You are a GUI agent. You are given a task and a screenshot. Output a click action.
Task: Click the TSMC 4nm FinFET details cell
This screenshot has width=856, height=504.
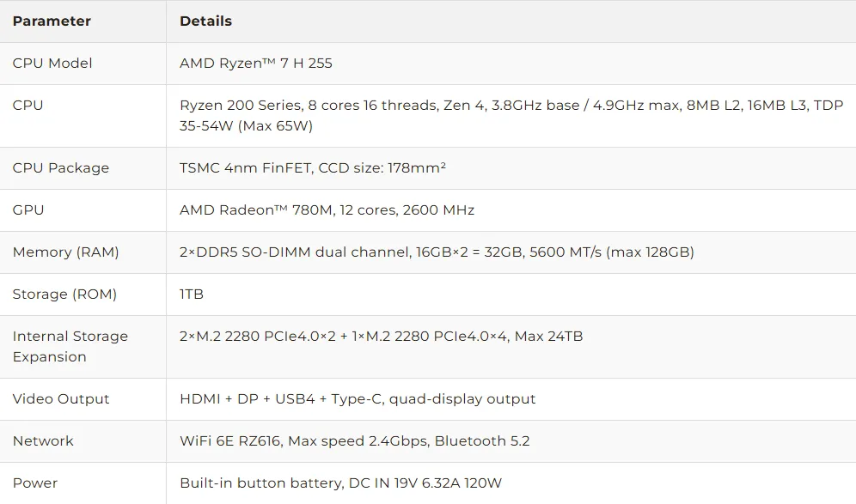tap(312, 168)
